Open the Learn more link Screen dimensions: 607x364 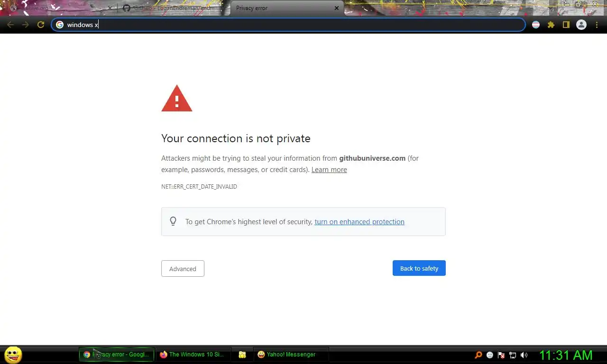point(329,170)
